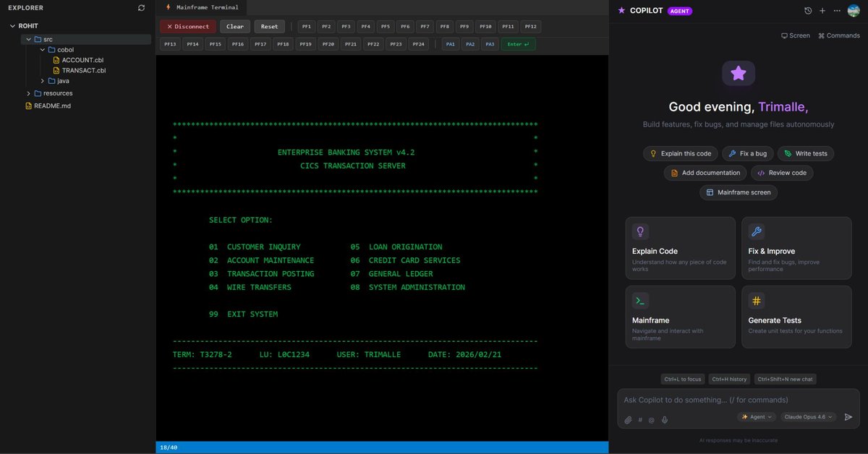Switch to Screen view in Copilot
868x454 pixels.
pos(796,35)
